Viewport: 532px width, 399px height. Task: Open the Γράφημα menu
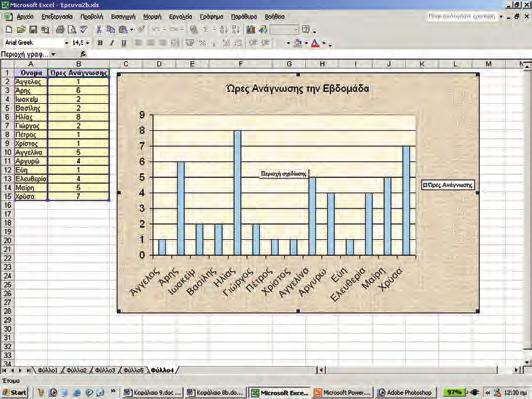[x=211, y=17]
